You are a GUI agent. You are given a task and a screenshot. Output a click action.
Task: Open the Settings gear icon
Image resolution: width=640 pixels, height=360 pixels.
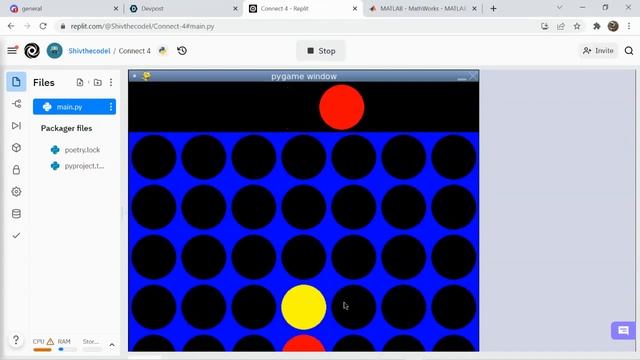click(16, 191)
